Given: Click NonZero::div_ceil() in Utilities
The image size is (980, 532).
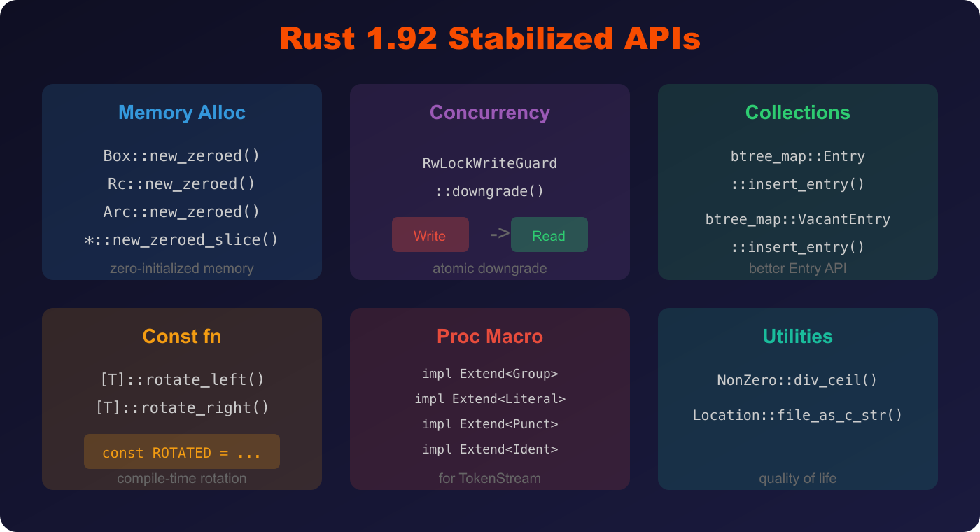Looking at the screenshot, I should [798, 380].
